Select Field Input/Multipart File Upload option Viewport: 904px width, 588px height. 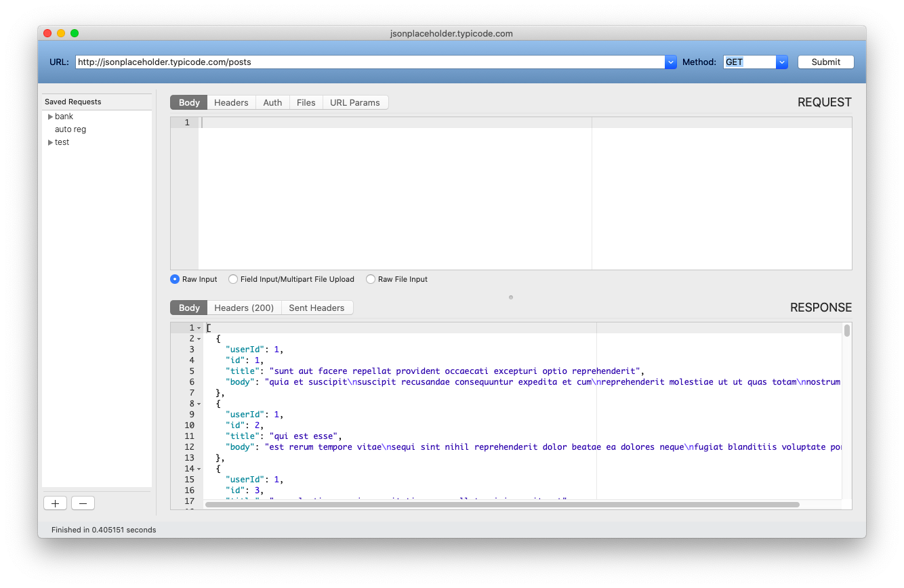233,279
